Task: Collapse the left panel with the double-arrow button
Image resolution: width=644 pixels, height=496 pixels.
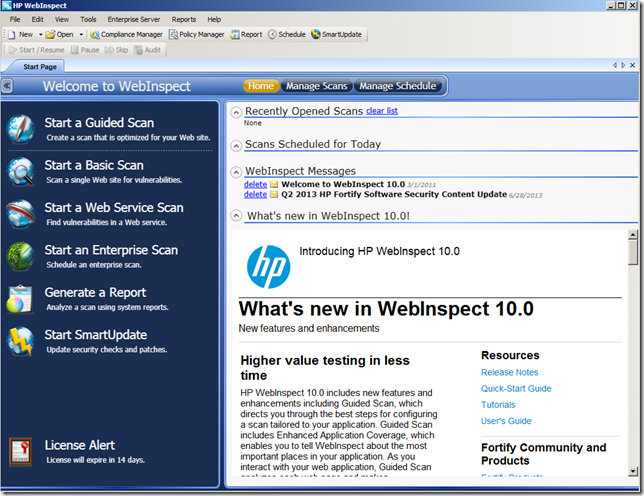Action: coord(7,86)
